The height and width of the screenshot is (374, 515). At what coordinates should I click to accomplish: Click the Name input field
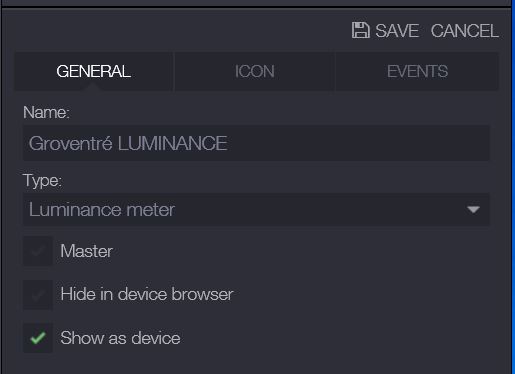click(256, 143)
